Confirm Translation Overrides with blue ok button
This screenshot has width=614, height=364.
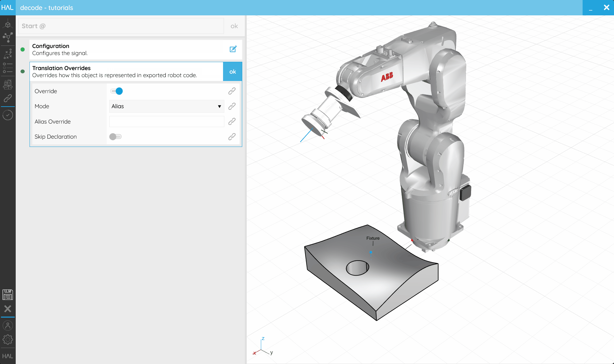(233, 72)
